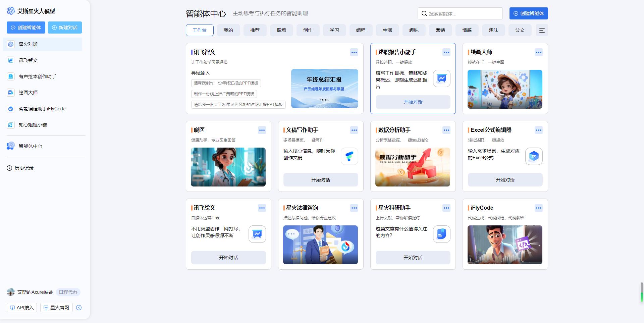This screenshot has width=644, height=323.
Task: Open 知心姐姐小雅 sidebar icon
Action: (x=11, y=125)
